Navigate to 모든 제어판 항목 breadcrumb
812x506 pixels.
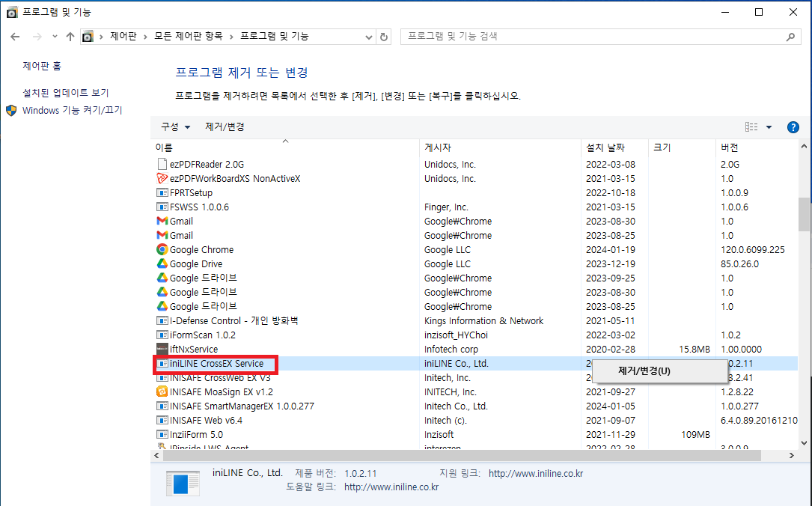[189, 36]
